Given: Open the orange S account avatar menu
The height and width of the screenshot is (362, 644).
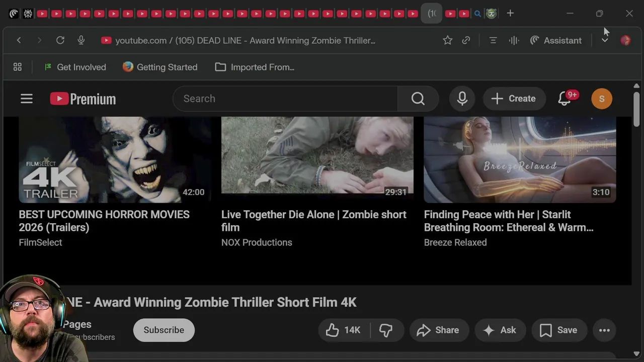Looking at the screenshot, I should tap(602, 99).
